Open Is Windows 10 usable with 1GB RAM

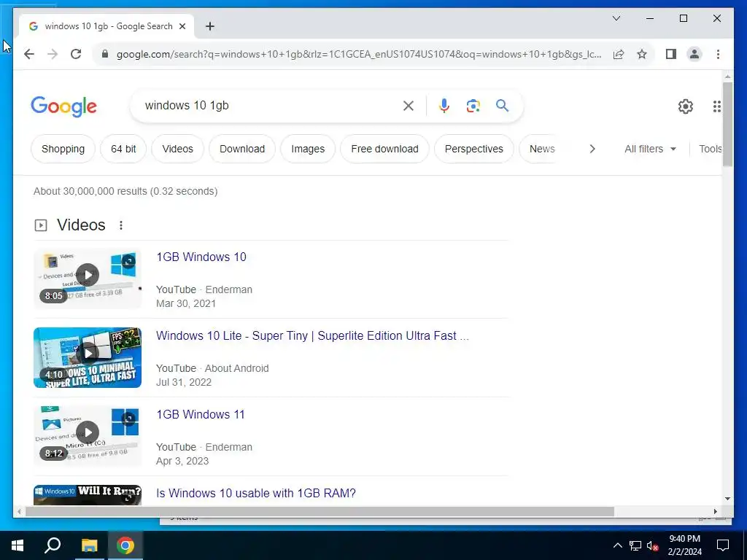[256, 494]
